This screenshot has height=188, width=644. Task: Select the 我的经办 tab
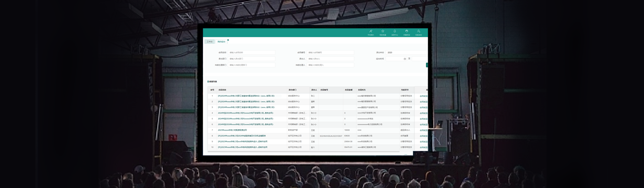(x=221, y=42)
